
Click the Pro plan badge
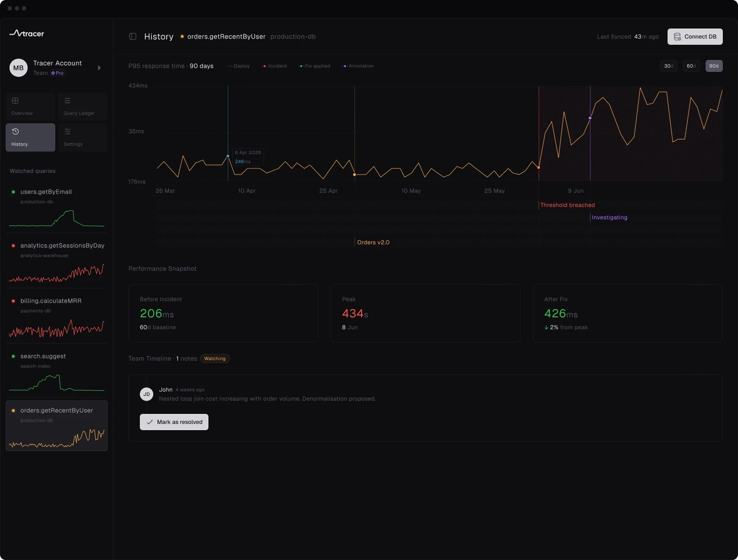click(58, 73)
